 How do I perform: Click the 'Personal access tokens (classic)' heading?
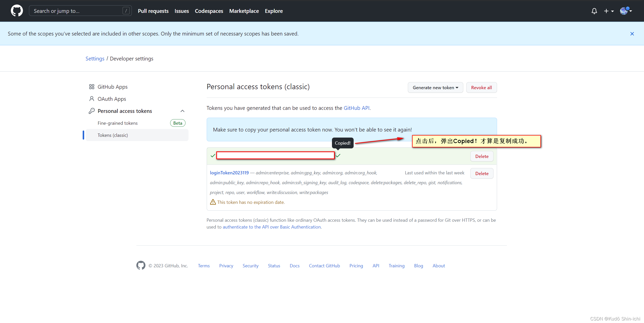[258, 87]
